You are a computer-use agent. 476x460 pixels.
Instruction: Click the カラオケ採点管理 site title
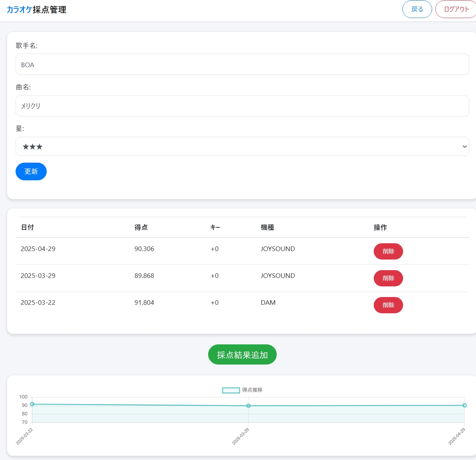click(36, 10)
